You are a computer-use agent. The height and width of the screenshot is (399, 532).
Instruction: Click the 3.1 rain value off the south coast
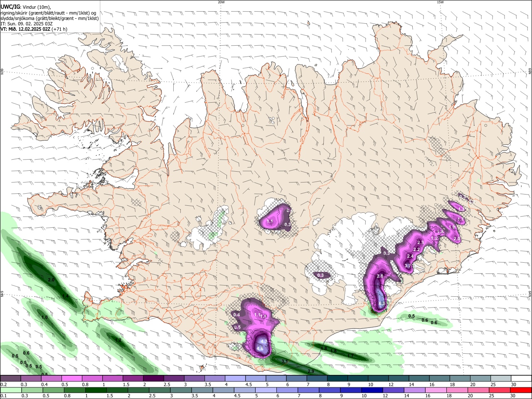(x=285, y=362)
